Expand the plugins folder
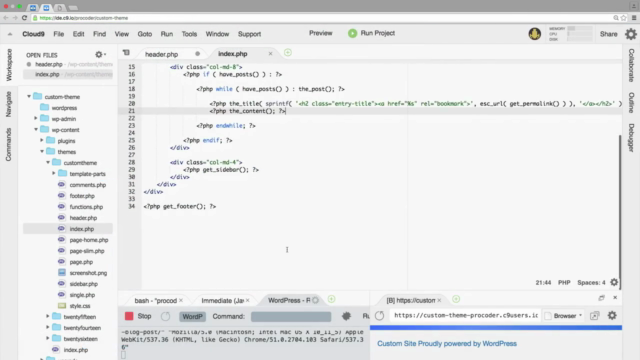Image resolution: width=640 pixels, height=360 pixels. [42, 140]
